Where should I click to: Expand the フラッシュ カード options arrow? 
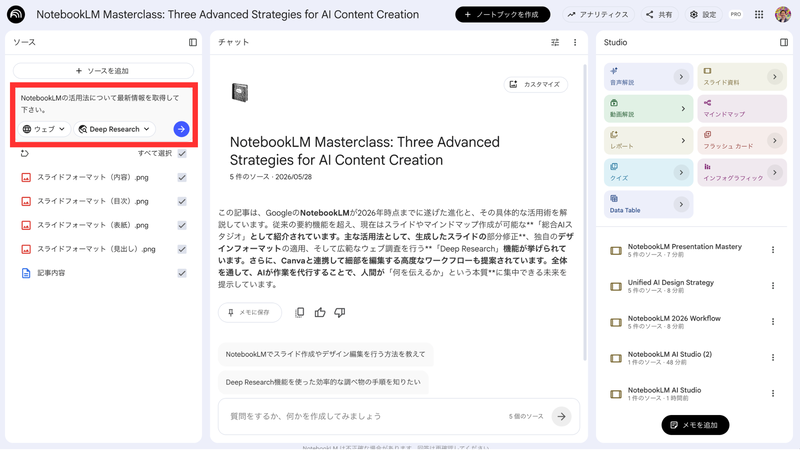[775, 141]
